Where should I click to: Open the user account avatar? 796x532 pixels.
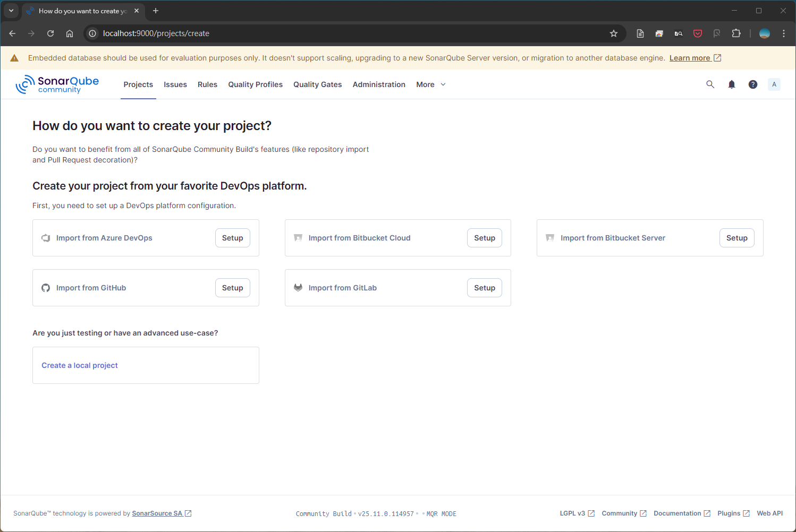[774, 84]
